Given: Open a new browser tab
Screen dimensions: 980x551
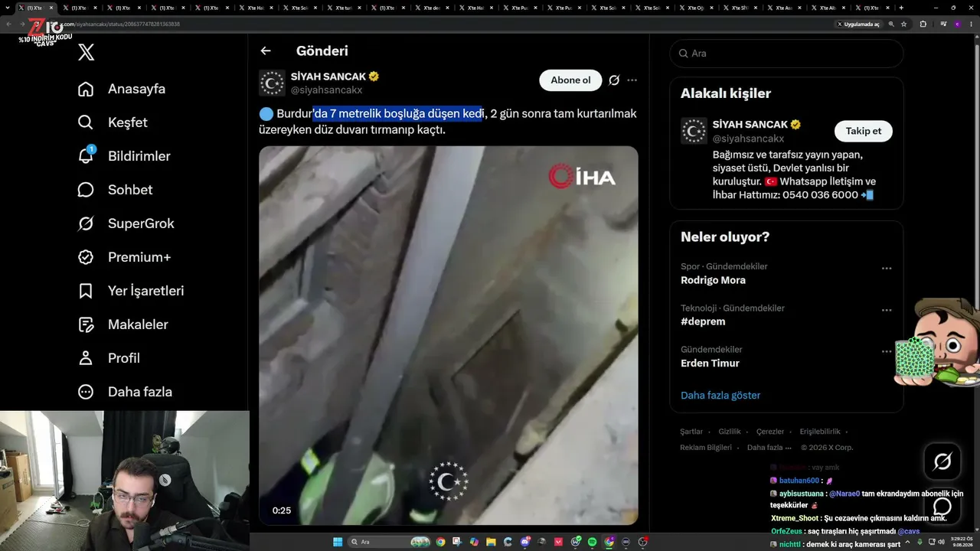Looking at the screenshot, I should [901, 8].
